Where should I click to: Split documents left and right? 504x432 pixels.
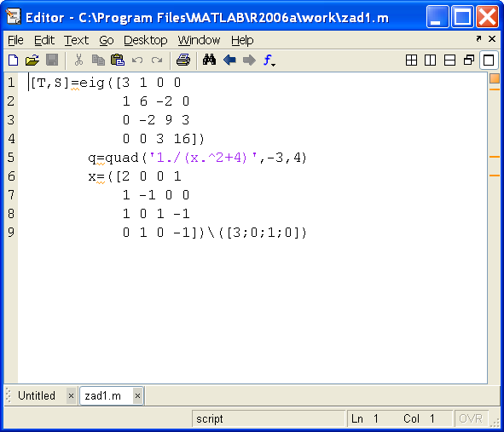click(430, 60)
